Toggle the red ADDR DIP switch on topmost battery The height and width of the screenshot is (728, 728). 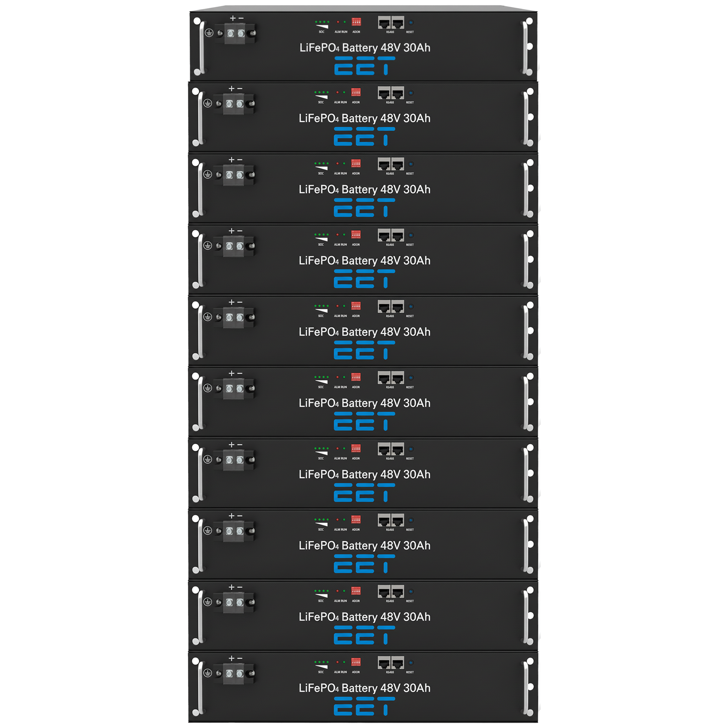pos(356,21)
